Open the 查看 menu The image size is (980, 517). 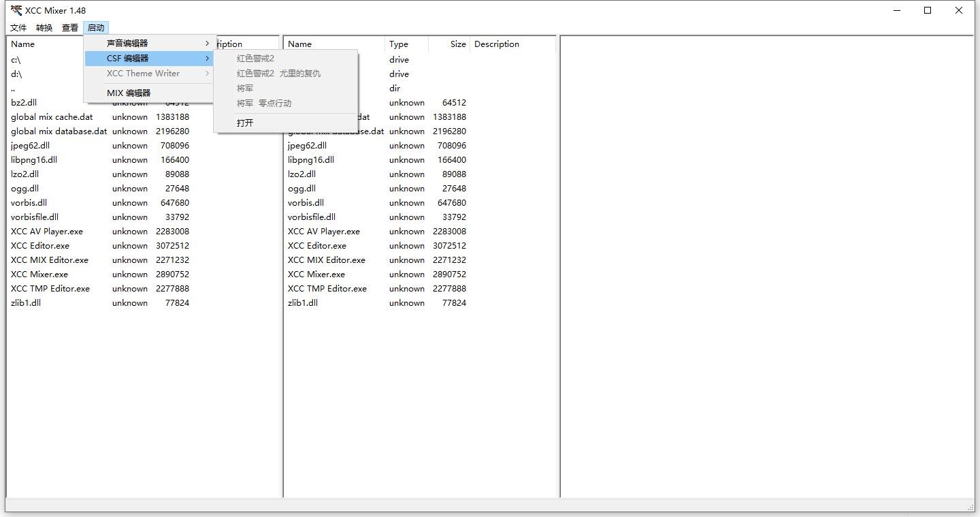(70, 28)
